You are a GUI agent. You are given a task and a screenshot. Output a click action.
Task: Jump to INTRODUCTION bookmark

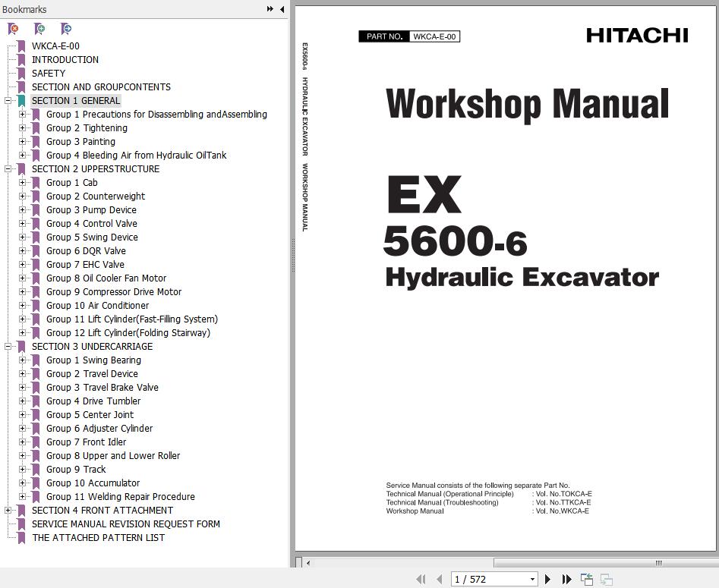click(x=65, y=60)
